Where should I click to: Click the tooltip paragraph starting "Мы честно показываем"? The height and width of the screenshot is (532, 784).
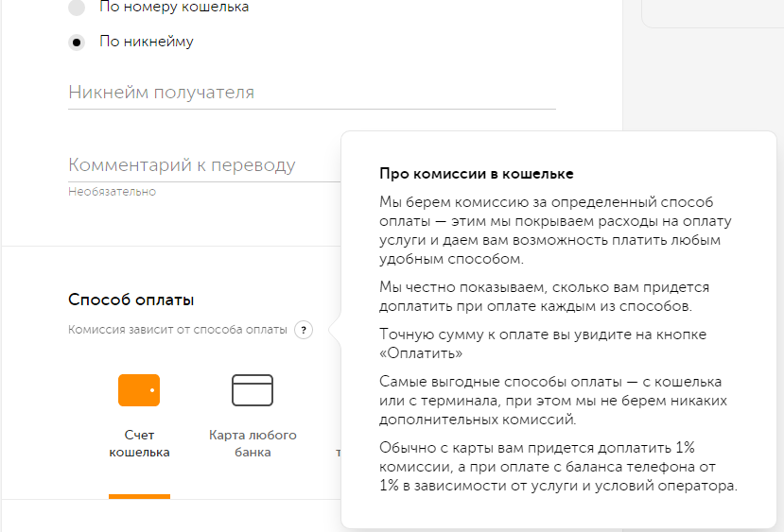pos(544,295)
